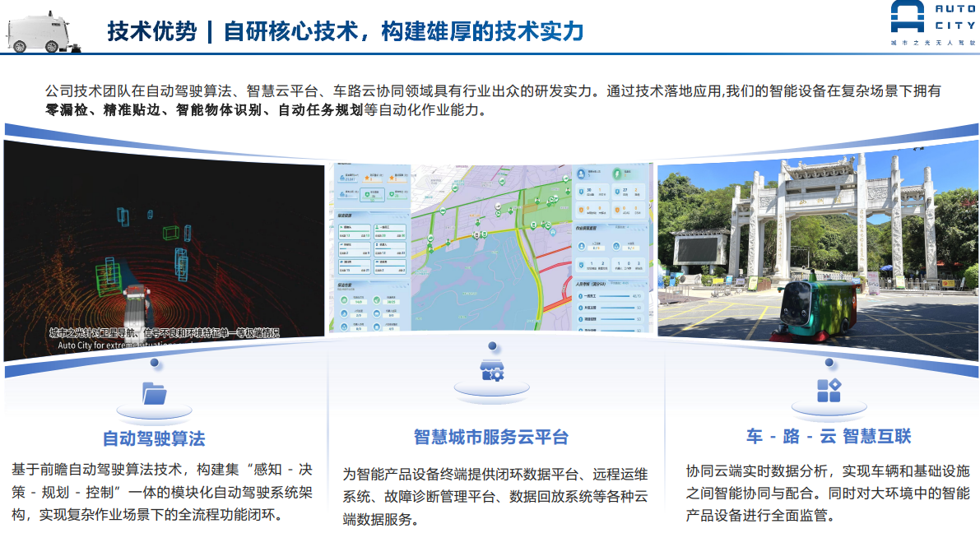Viewport: 980px width, 547px height.
Task: Click the folder icon above 自动驾驶算法
Action: tap(155, 394)
